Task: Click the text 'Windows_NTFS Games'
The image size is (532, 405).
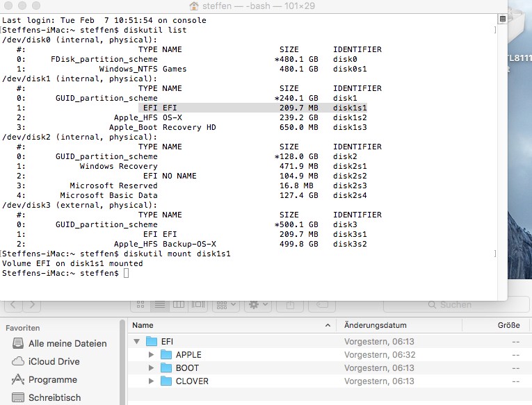Action: 143,69
